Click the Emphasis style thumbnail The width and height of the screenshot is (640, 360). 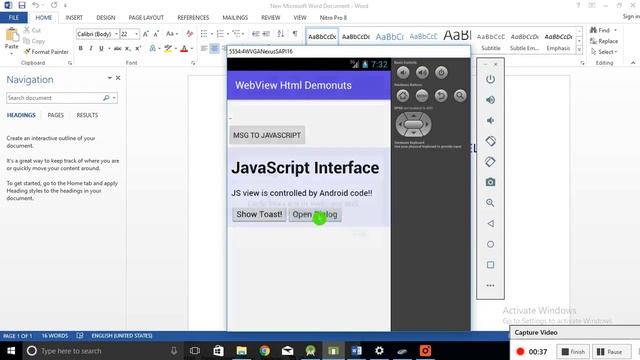[558, 41]
